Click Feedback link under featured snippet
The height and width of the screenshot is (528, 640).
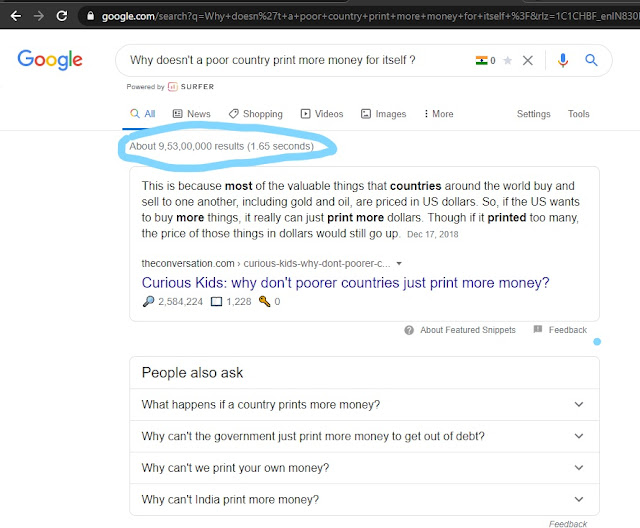pos(567,330)
